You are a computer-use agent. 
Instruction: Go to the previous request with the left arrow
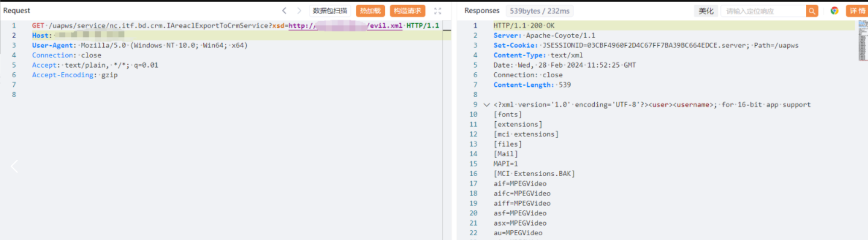point(284,11)
